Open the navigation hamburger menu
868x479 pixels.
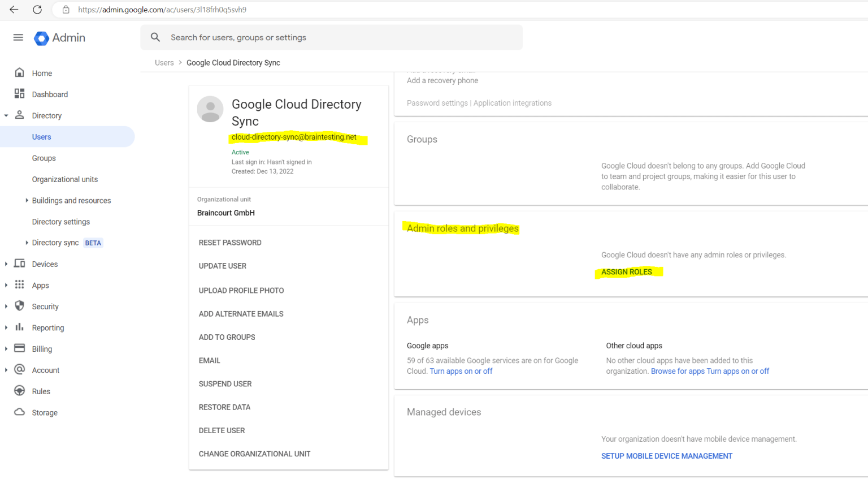tap(18, 37)
